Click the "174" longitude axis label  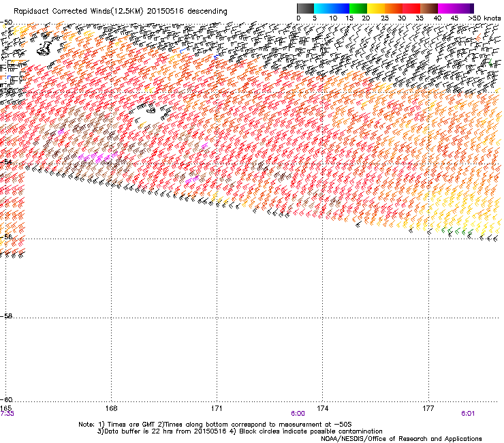click(322, 408)
